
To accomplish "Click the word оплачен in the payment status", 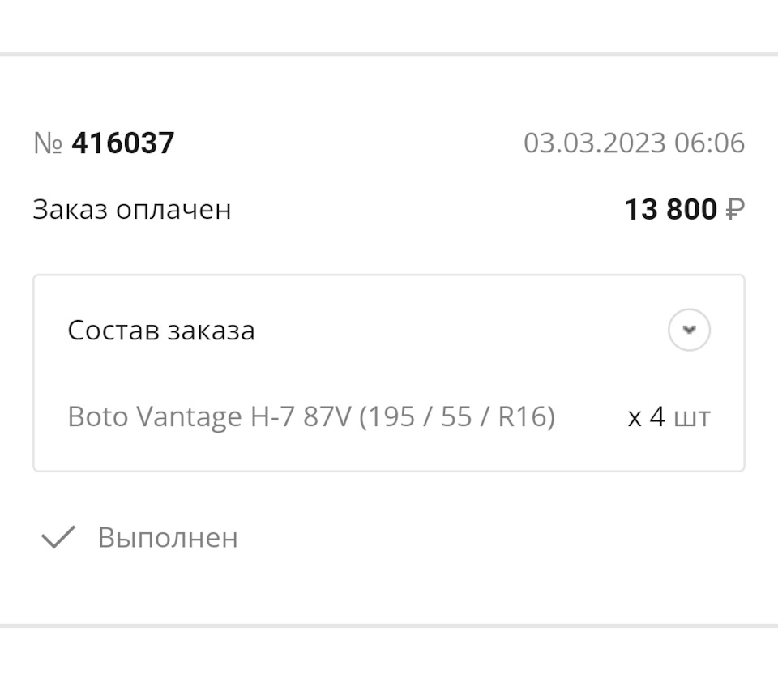I will [174, 209].
